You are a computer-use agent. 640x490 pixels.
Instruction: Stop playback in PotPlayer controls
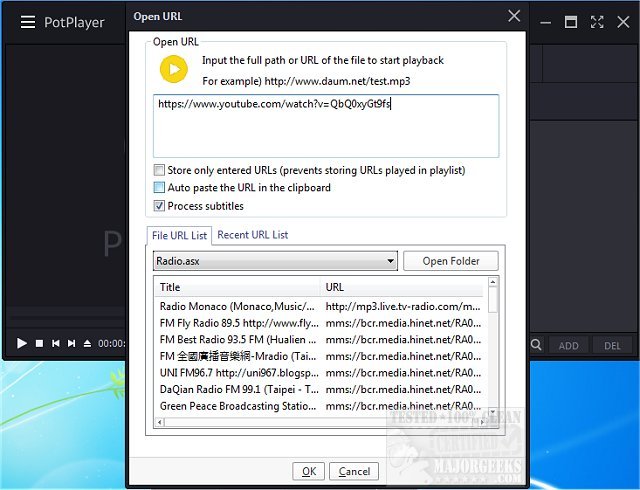pyautogui.click(x=39, y=343)
